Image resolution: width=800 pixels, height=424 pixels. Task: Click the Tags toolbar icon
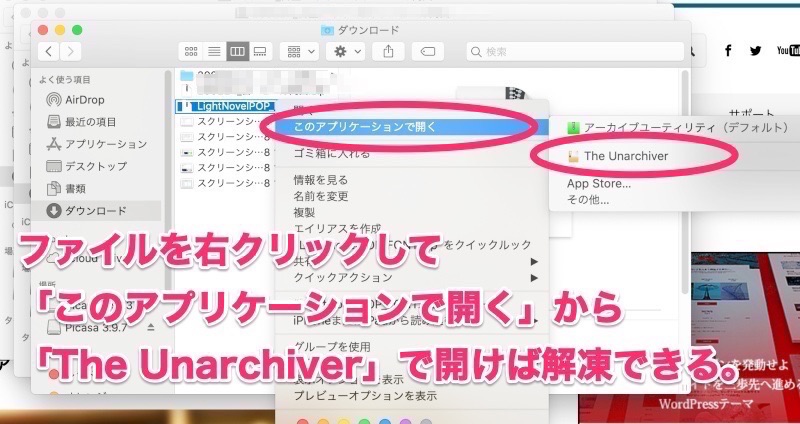pyautogui.click(x=428, y=52)
